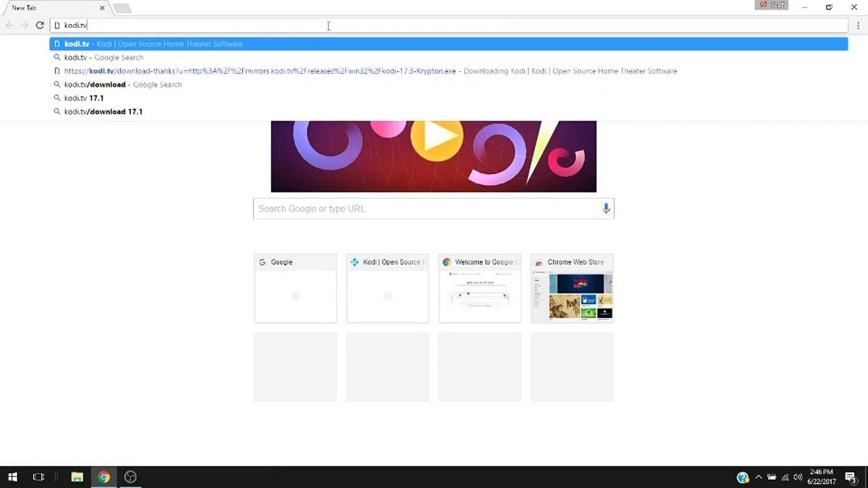868x488 pixels.
Task: Open the 'Welcome to Google Chrome' tile
Action: (x=479, y=288)
